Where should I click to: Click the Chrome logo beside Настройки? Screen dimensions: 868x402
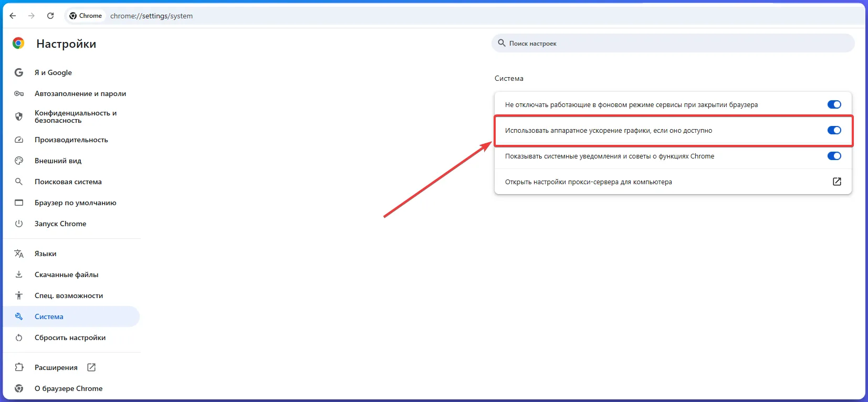18,44
